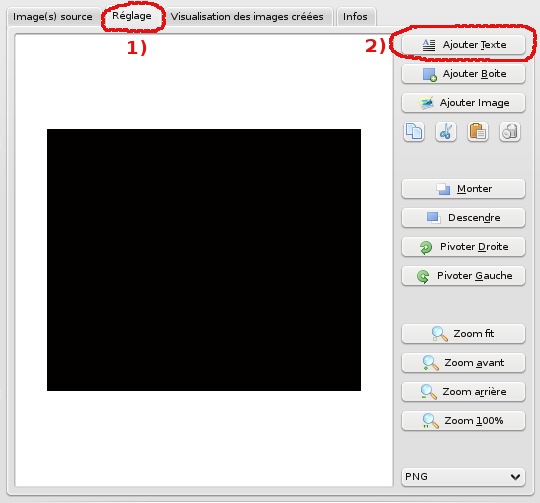Viewport: 540px width, 503px height.
Task: Raise the item with Monter
Action: click(463, 189)
